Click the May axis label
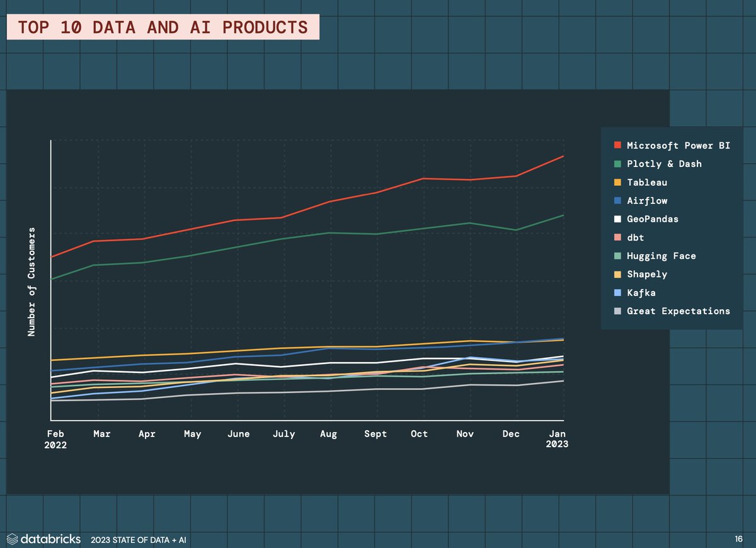 coord(192,435)
